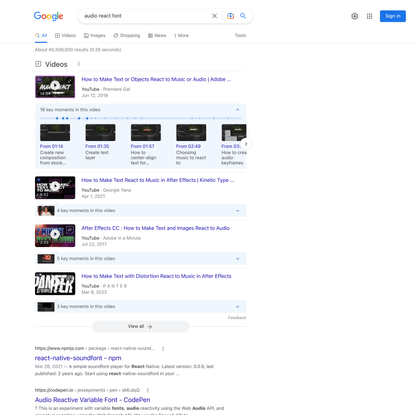Viewport: 415px width, 415px height.
Task: Open options menu beside codepen.io URL
Action: [148, 390]
